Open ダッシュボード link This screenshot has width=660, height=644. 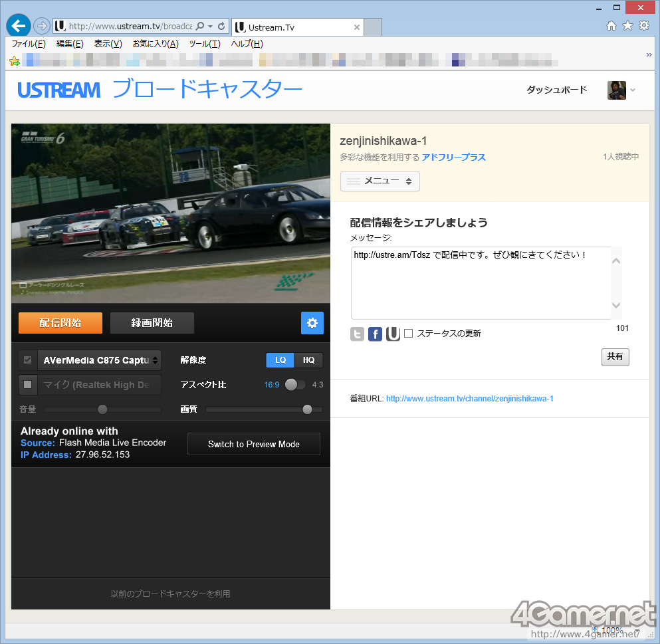click(556, 90)
